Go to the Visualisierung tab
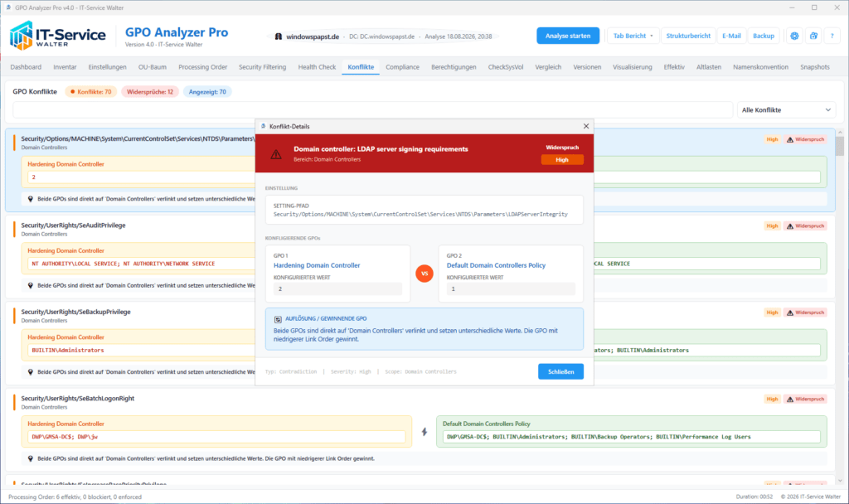The width and height of the screenshot is (849, 504). (x=633, y=67)
